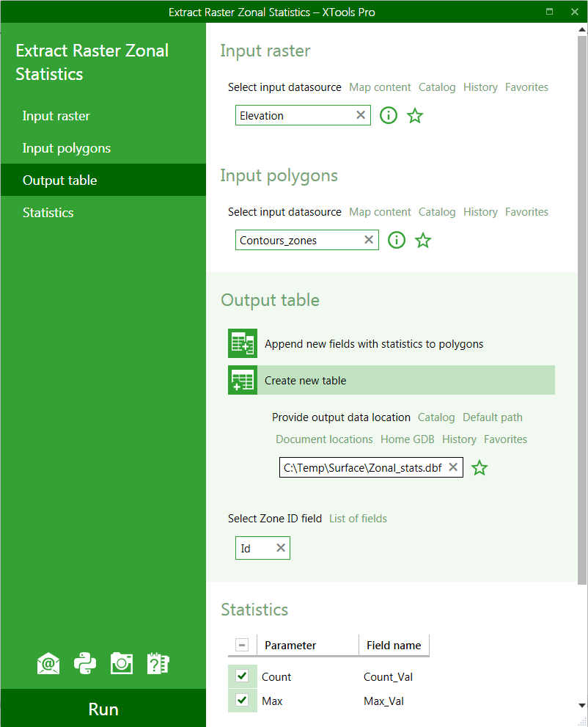This screenshot has width=588, height=727.
Task: Open History for output data location
Action: pyautogui.click(x=459, y=439)
